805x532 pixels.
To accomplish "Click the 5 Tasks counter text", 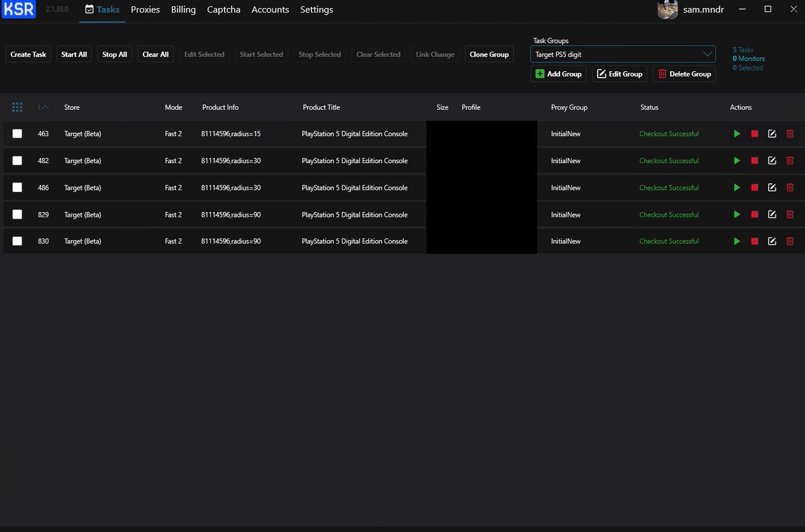I will [743, 50].
